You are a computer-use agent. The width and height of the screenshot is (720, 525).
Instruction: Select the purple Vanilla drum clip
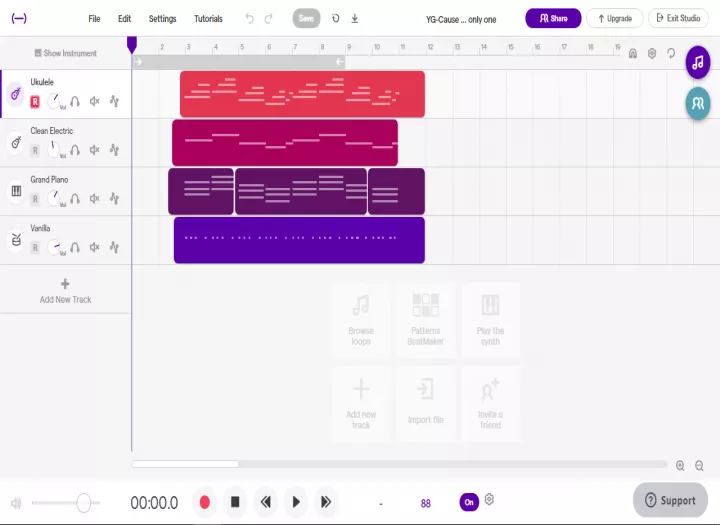coord(299,240)
